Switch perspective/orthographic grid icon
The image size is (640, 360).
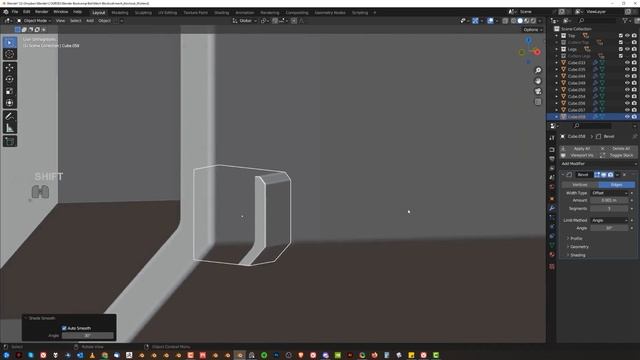tap(538, 102)
